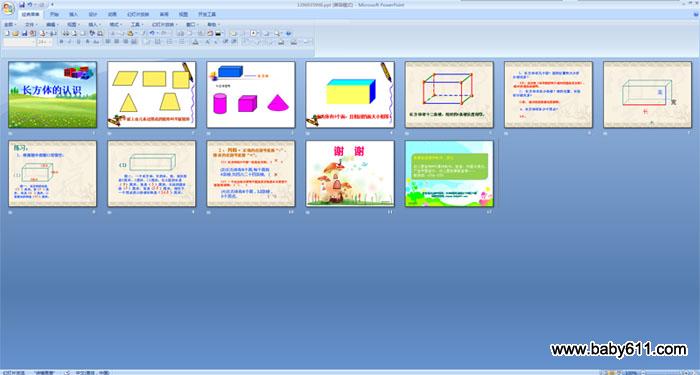Click the Undo icon in classic toolbar
This screenshot has width=700, height=375.
[x=152, y=33]
